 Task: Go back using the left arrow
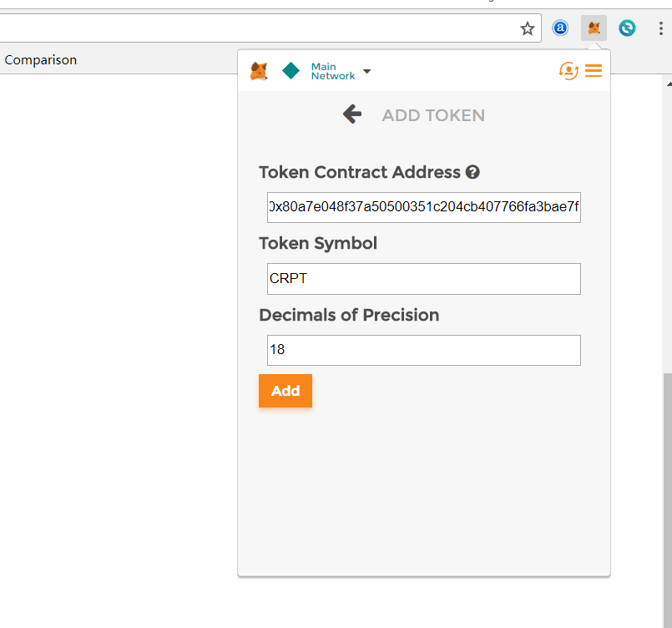(x=352, y=114)
